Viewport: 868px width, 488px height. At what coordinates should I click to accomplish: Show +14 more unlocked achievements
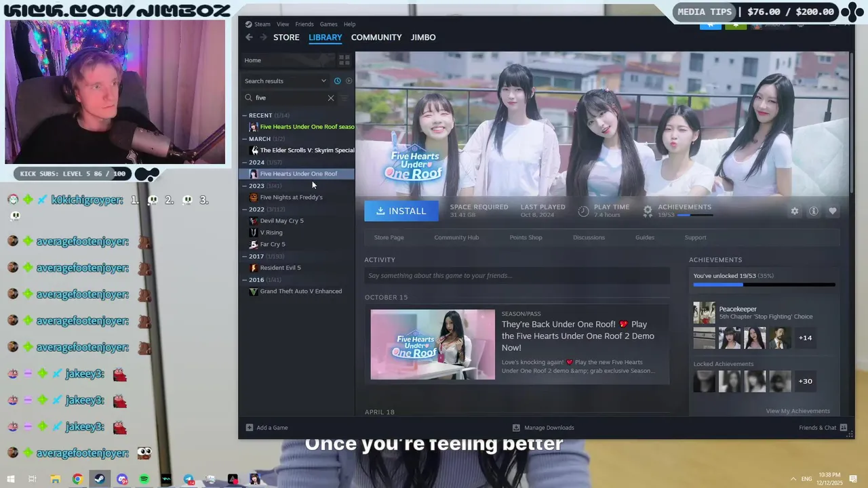click(x=805, y=338)
